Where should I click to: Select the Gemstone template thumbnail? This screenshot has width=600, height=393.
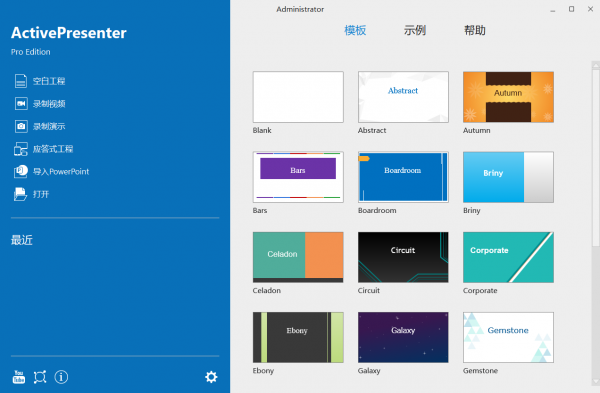pyautogui.click(x=508, y=337)
